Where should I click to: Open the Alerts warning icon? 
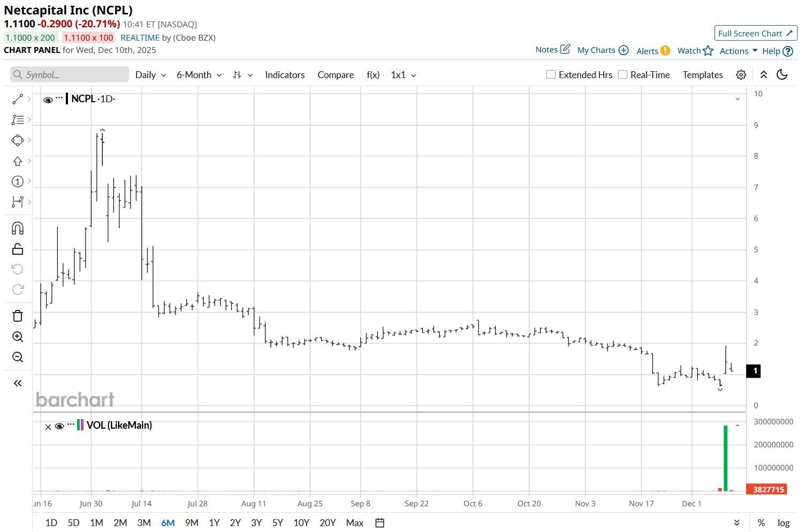coord(665,51)
